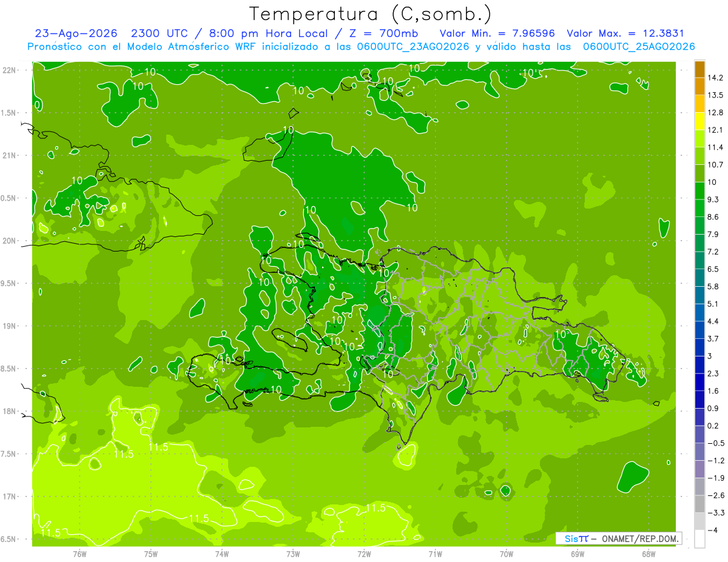This screenshot has height=562, width=728.
Task: Click the '9.3' color scale value
Action: coord(713,199)
